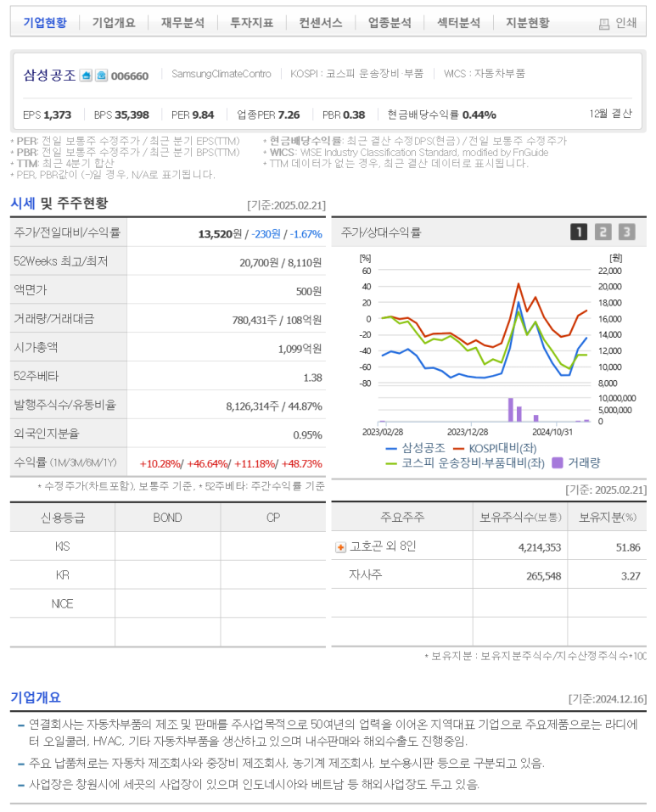
Task: Click the 액면가 value 500원
Action: [309, 291]
